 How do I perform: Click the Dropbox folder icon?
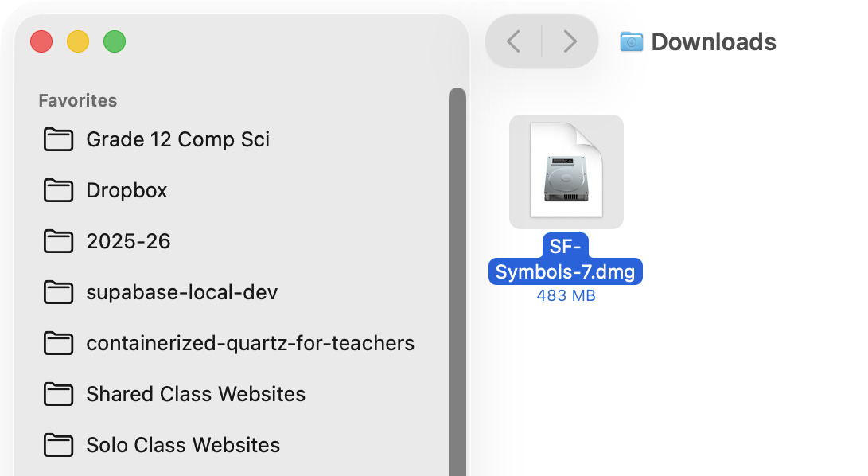58,190
